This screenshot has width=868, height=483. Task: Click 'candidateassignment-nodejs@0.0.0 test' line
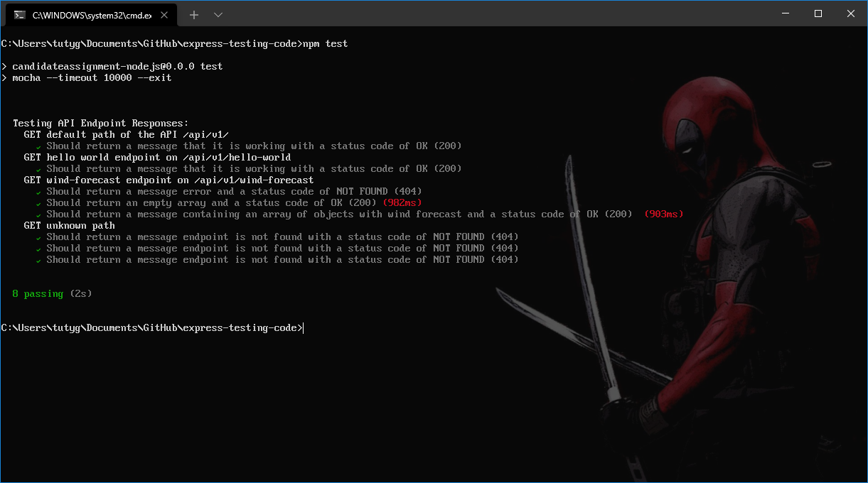[x=117, y=67]
